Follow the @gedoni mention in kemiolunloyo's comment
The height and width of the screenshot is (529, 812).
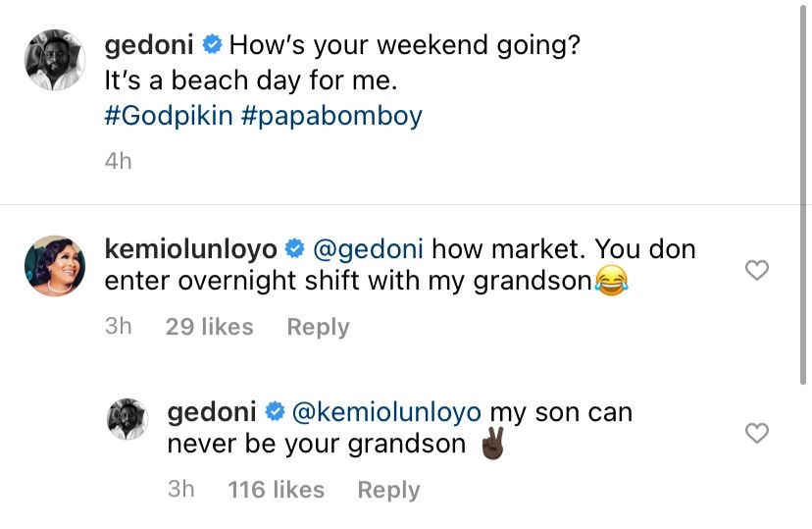pos(368,249)
